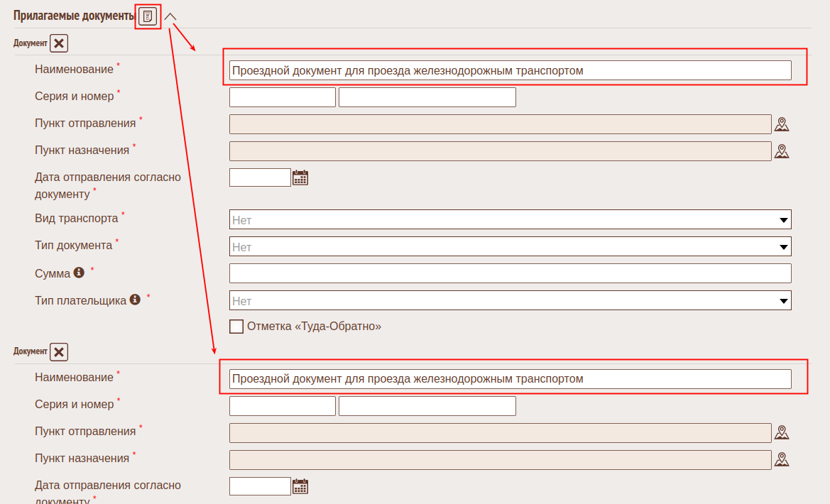Focus the first document's Наименование field
Viewport: 830px width, 504px height.
[x=510, y=70]
